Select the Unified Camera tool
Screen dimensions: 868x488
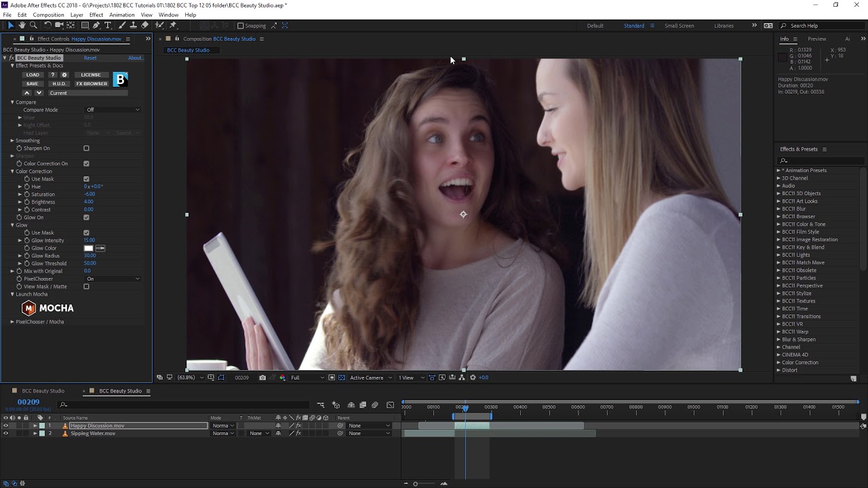click(x=59, y=25)
